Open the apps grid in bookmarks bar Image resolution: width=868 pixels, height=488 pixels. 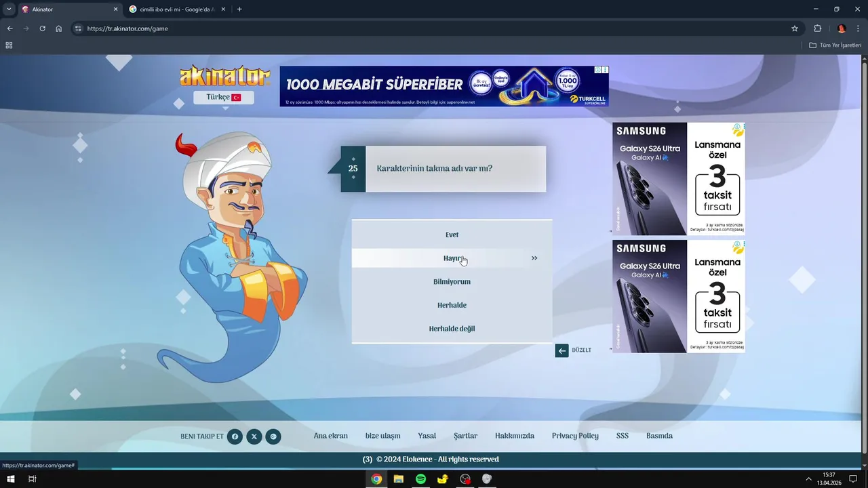coord(9,45)
